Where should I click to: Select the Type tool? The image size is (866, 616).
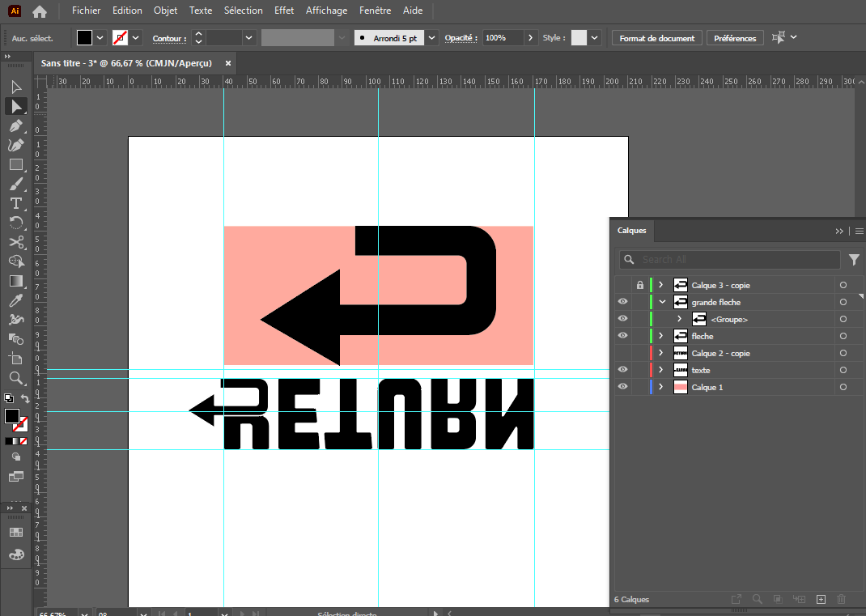coord(16,203)
